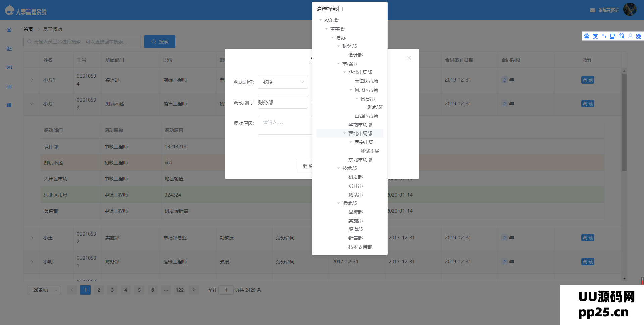Toggle the IME 英 language mode
The image size is (644, 325).
click(x=595, y=36)
